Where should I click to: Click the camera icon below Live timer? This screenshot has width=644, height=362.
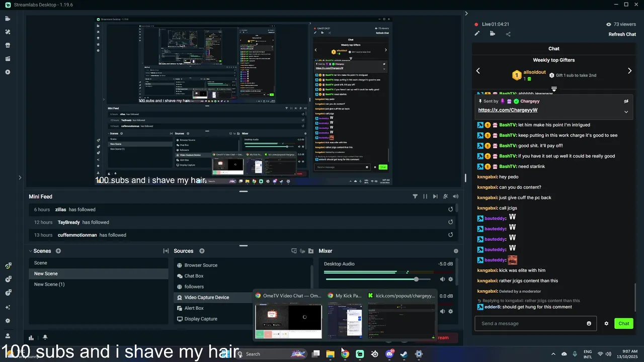[x=492, y=34]
